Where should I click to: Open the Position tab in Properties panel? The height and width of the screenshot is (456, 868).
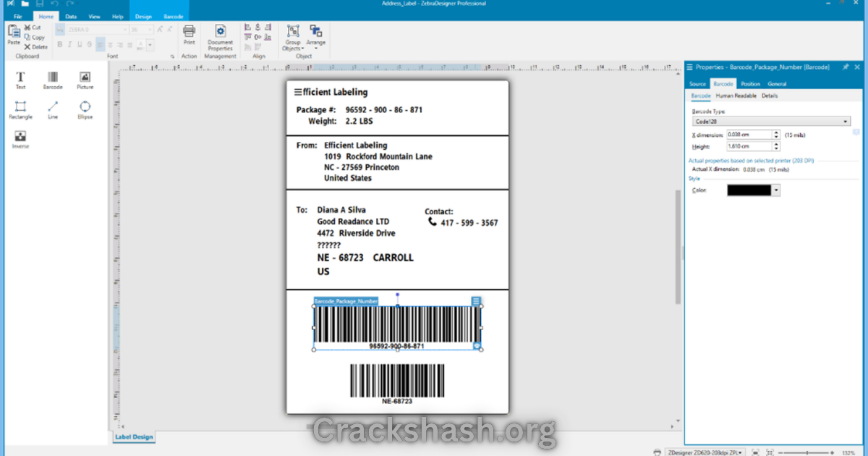[750, 84]
